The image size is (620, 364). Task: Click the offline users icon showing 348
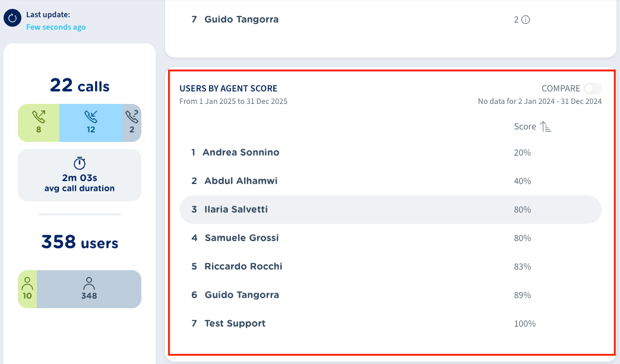89,284
